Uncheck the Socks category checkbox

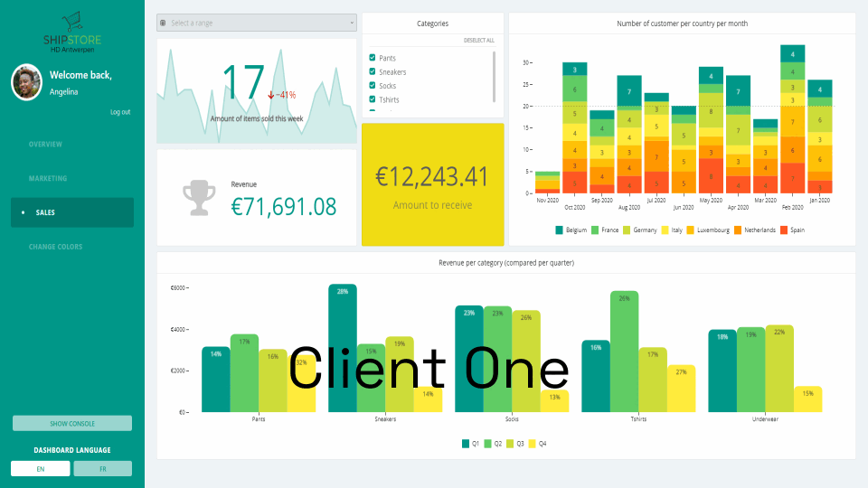click(x=373, y=86)
